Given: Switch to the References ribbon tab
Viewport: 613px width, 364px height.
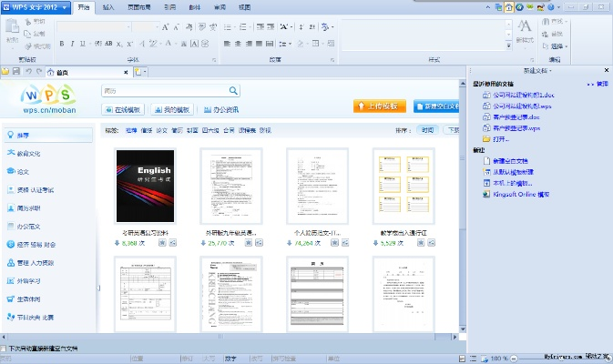Looking at the screenshot, I should point(169,7).
